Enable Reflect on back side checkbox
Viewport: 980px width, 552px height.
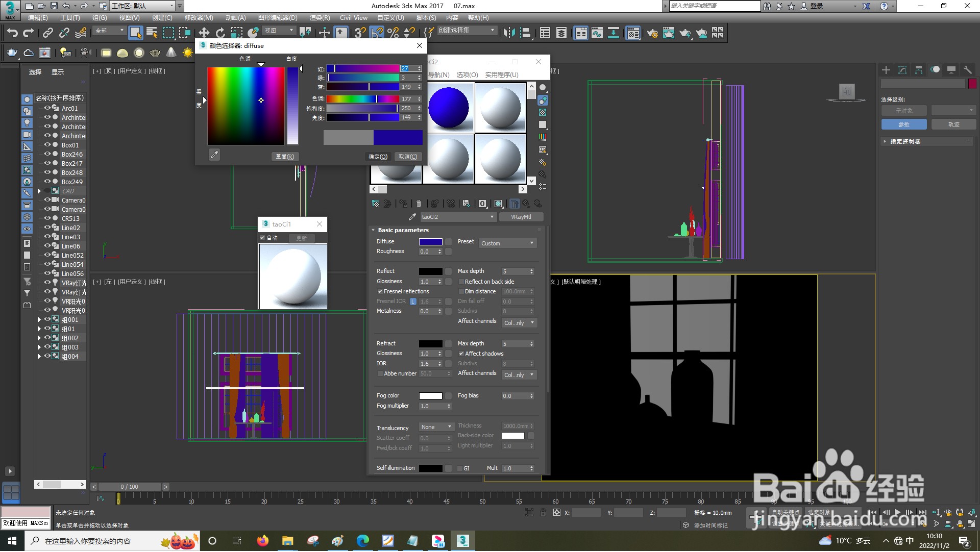coord(461,282)
